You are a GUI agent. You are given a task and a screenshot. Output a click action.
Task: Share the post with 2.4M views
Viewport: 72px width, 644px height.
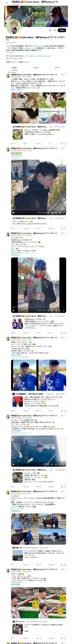[65, 229]
